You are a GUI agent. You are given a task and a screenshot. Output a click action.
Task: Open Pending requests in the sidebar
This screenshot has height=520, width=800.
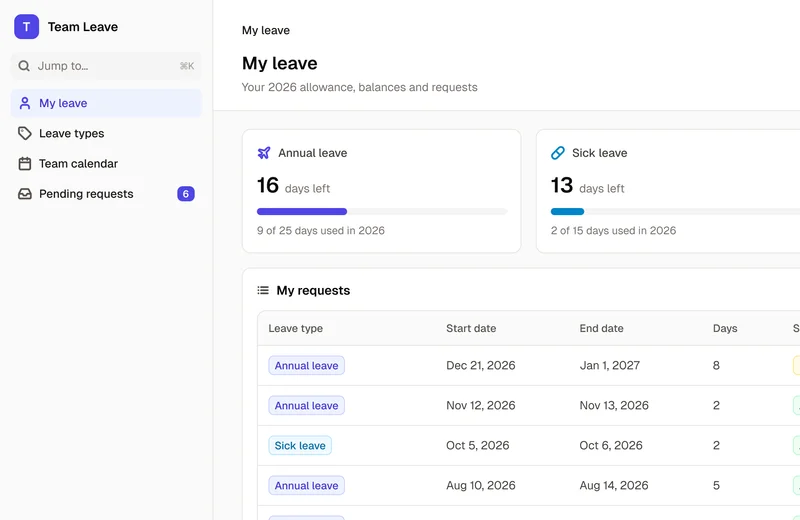coord(106,194)
